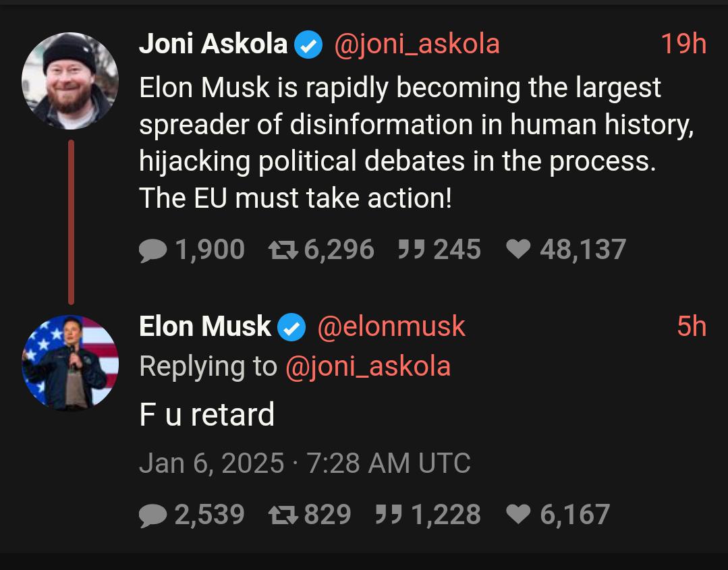Viewport: 728px width, 570px height.
Task: Click the quote icon on Elon Musk's reply
Action: [388, 514]
